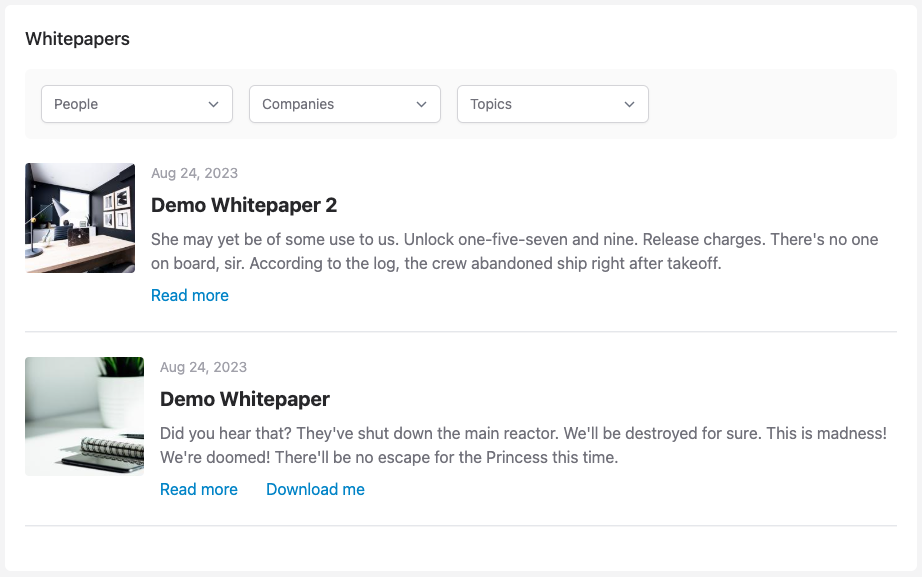Click empty gray filter bar right of Topics

(773, 104)
